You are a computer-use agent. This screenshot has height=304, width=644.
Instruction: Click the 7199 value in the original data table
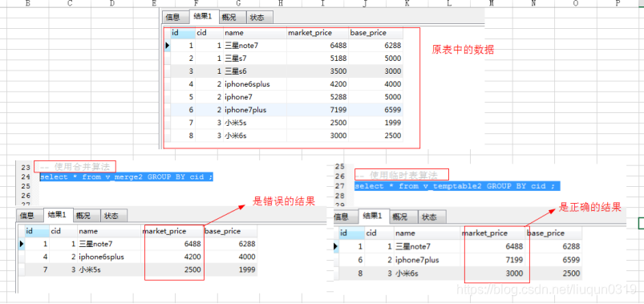(x=318, y=110)
